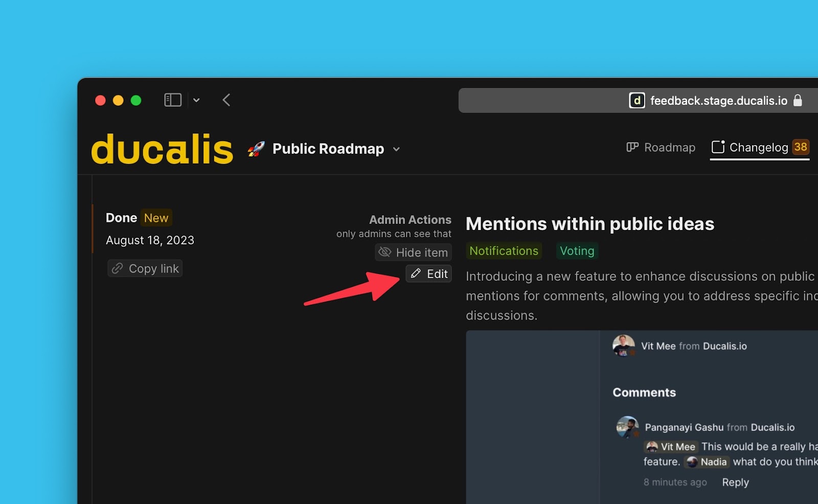The width and height of the screenshot is (818, 504).
Task: Select the Voting tag
Action: (577, 251)
